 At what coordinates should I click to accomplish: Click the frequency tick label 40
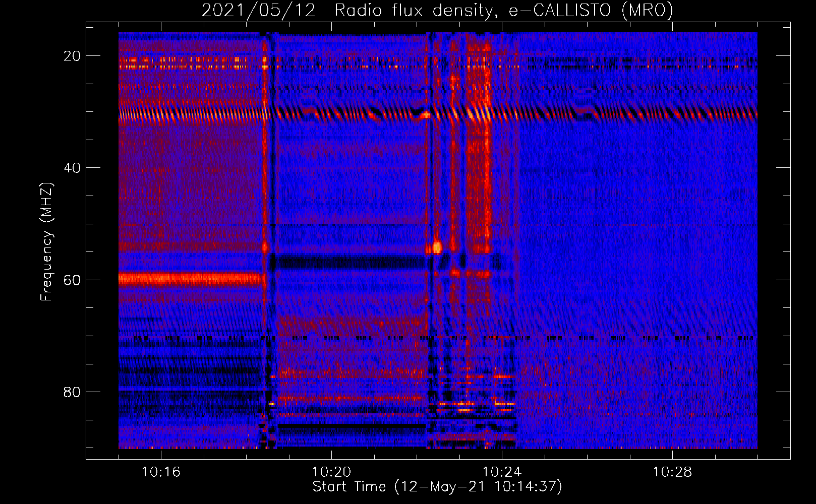[72, 168]
